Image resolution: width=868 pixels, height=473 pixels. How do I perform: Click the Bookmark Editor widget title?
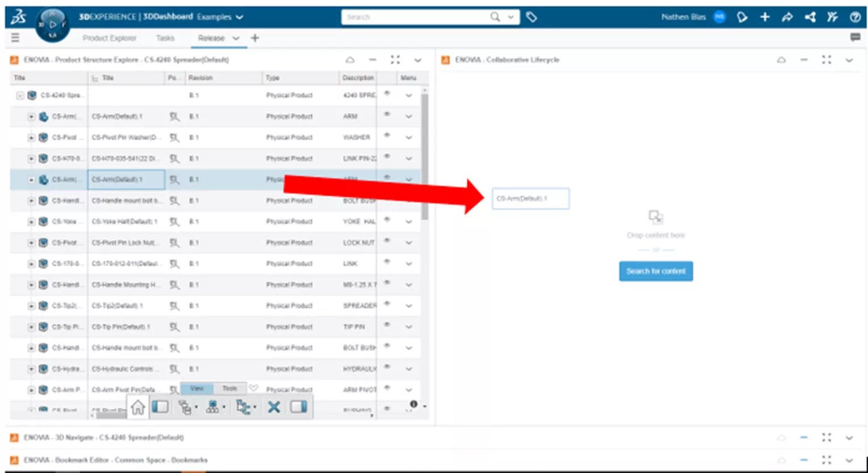pyautogui.click(x=116, y=460)
